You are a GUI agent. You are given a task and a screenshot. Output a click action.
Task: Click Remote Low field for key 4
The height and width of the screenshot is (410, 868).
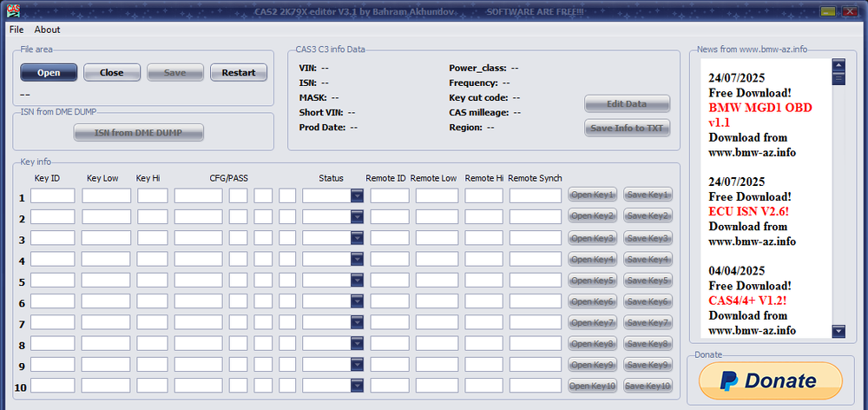click(x=437, y=259)
